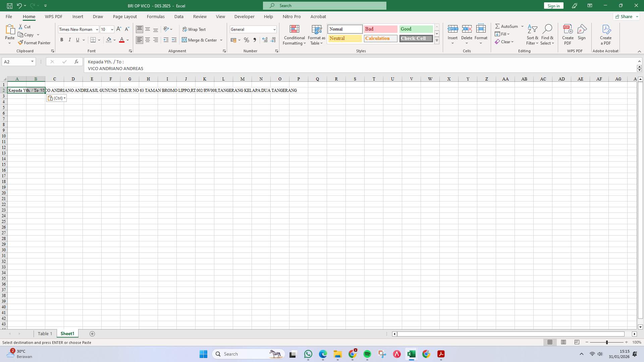This screenshot has width=644, height=362.
Task: Click the Percent Style icon
Action: pyautogui.click(x=247, y=40)
